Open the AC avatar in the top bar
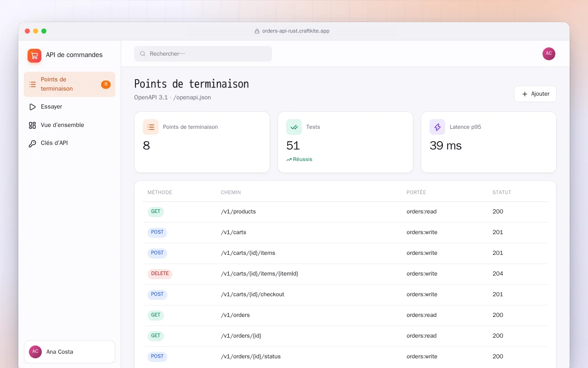Image resolution: width=588 pixels, height=368 pixels. pyautogui.click(x=549, y=54)
